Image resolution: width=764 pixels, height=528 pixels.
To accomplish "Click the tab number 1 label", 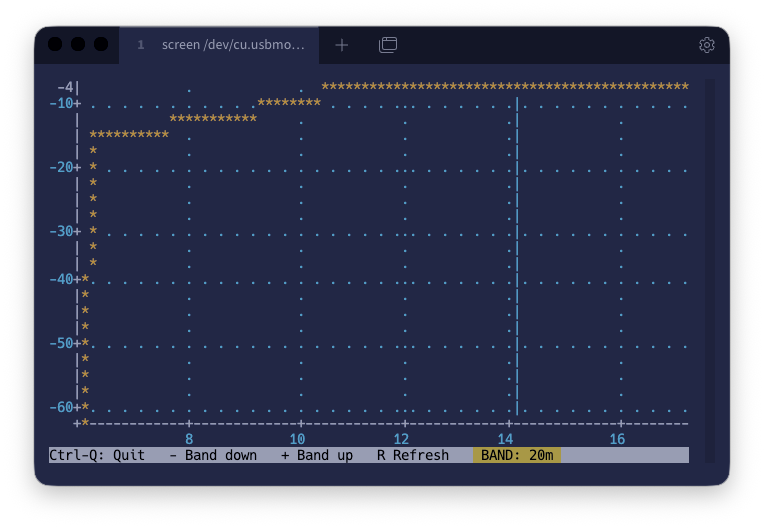I will coord(141,45).
